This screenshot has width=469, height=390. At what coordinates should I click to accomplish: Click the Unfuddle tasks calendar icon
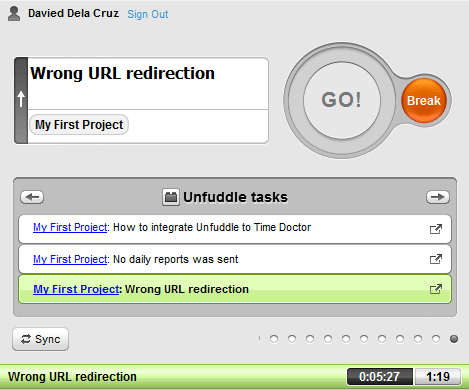click(171, 197)
